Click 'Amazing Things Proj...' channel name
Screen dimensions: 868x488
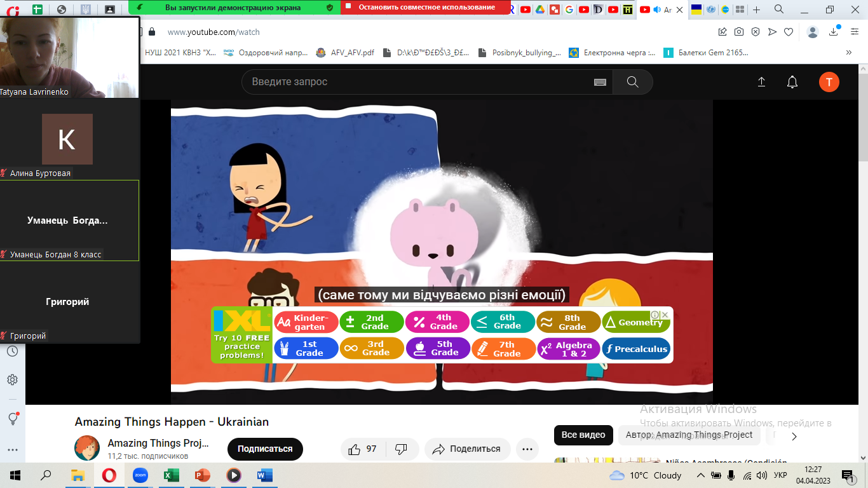tap(158, 443)
